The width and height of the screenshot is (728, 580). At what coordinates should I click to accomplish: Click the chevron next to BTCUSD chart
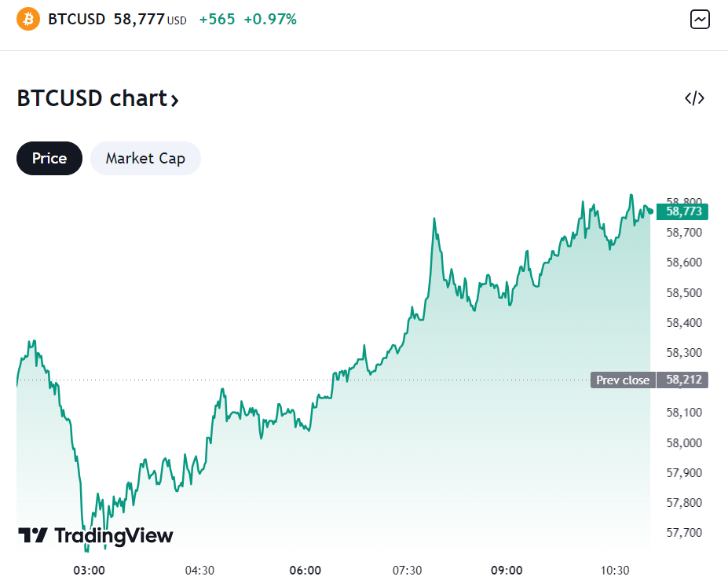(x=173, y=99)
